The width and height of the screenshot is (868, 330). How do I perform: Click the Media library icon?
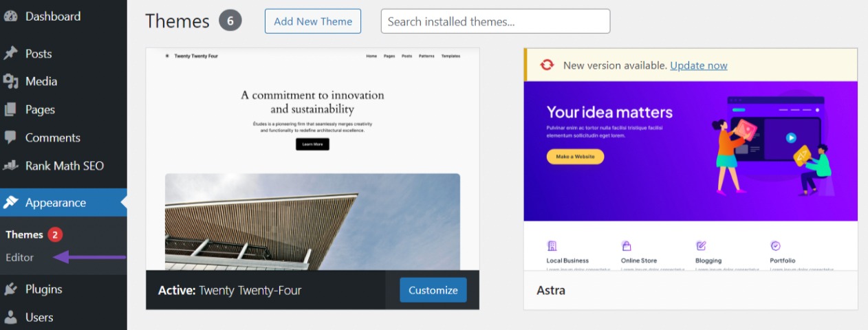click(10, 82)
